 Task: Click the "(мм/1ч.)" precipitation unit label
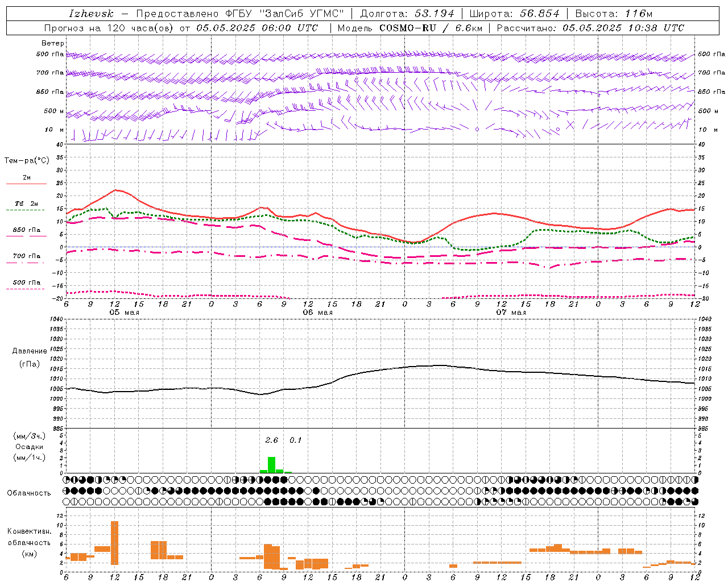point(30,458)
